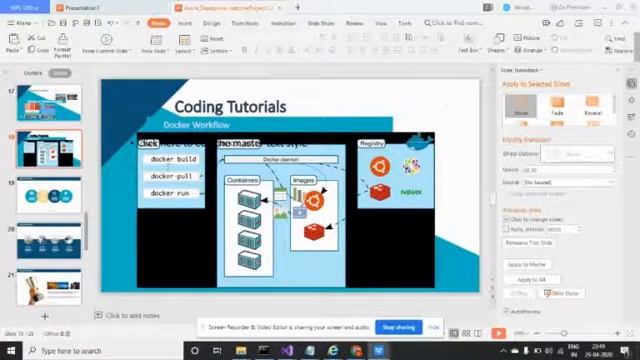This screenshot has width=640, height=360.
Task: Click the Cut scissors button
Action: click(36, 38)
